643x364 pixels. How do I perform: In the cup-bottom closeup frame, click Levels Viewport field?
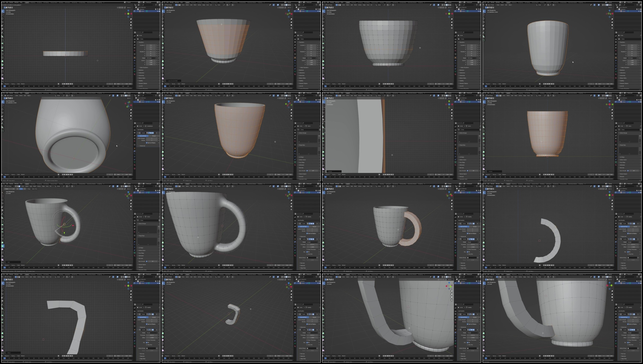152,138
